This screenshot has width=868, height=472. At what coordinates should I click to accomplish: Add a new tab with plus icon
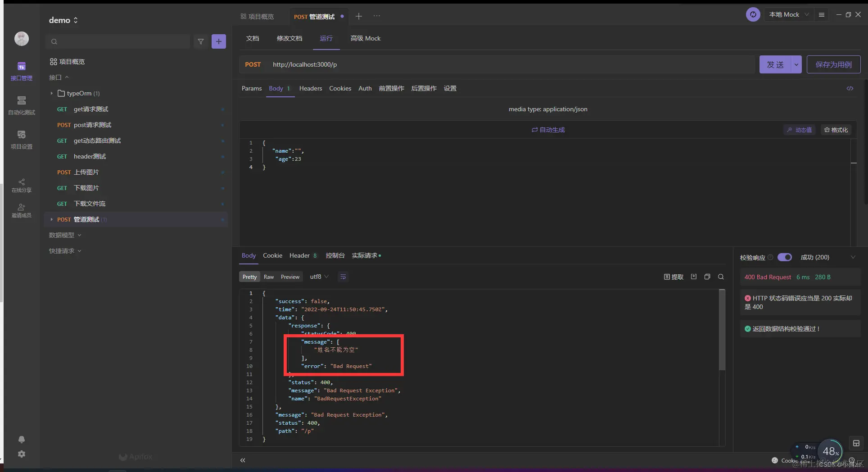[x=359, y=16]
